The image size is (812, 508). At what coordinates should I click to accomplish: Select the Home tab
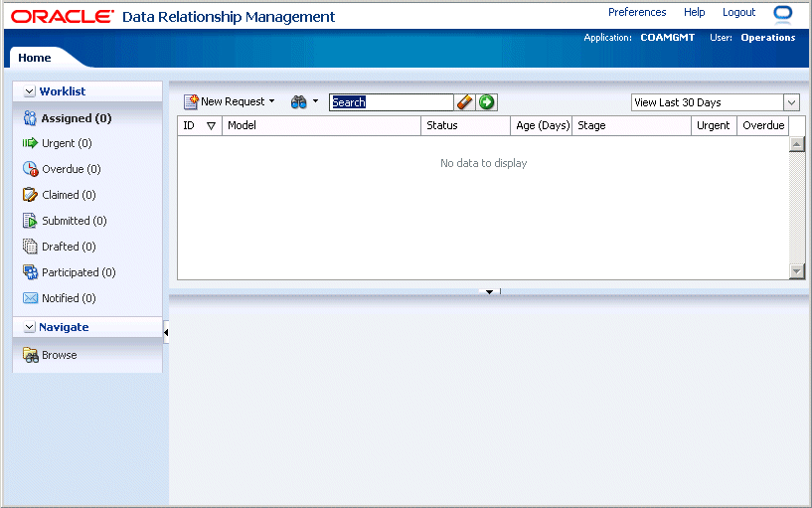[35, 58]
